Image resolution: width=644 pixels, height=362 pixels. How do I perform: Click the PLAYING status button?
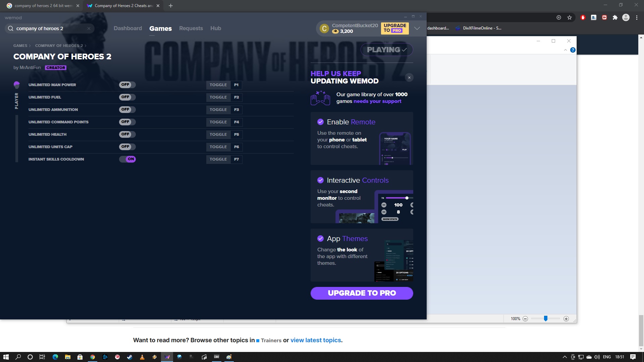pos(386,50)
